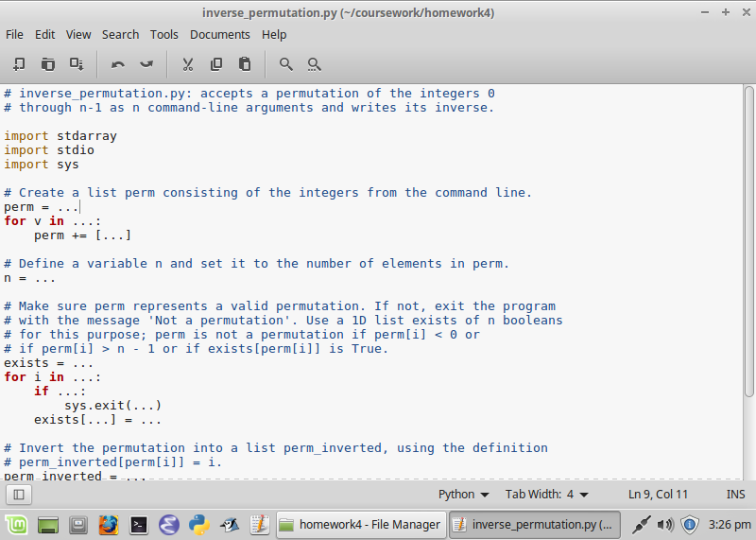Open the Tools menu
Screen dimensions: 756x540
click(163, 35)
